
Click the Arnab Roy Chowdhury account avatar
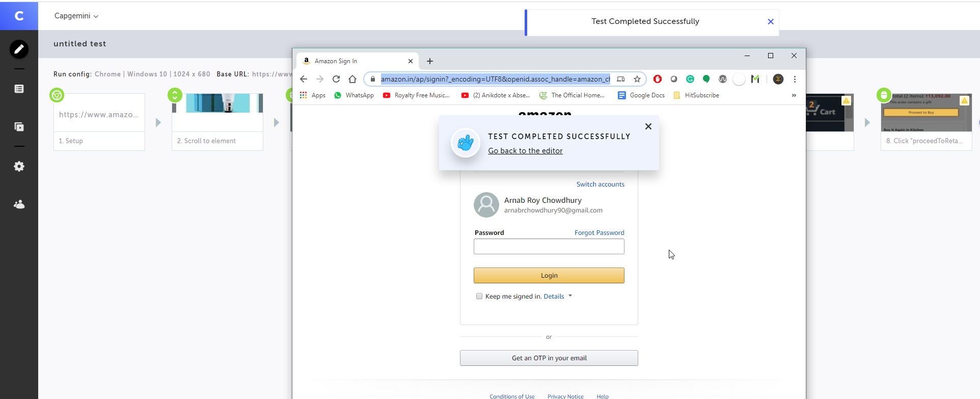486,205
